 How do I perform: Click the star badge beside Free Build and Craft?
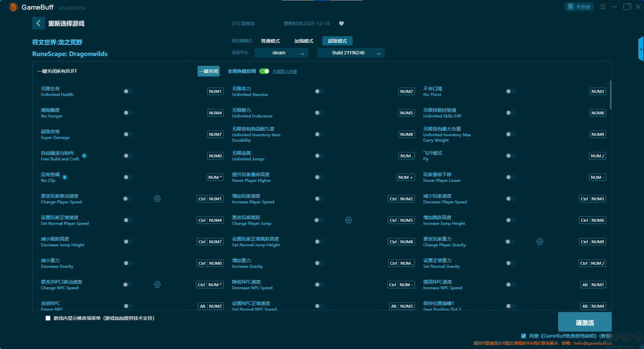tap(84, 156)
